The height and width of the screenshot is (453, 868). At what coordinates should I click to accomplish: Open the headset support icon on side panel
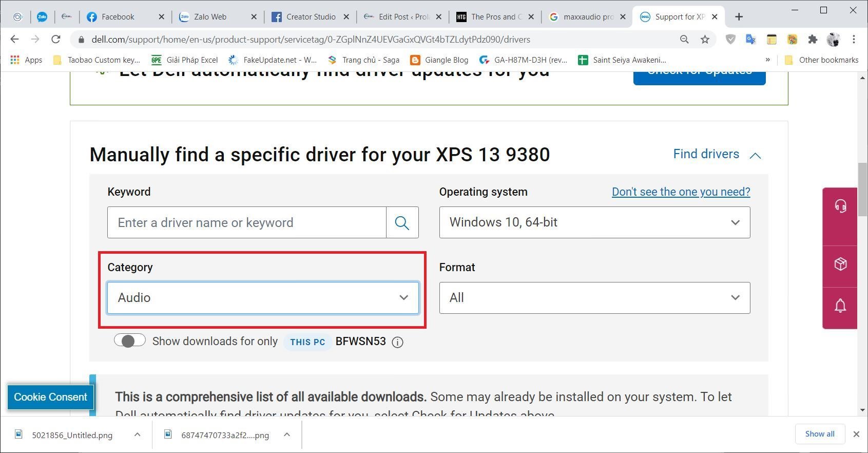coord(840,206)
